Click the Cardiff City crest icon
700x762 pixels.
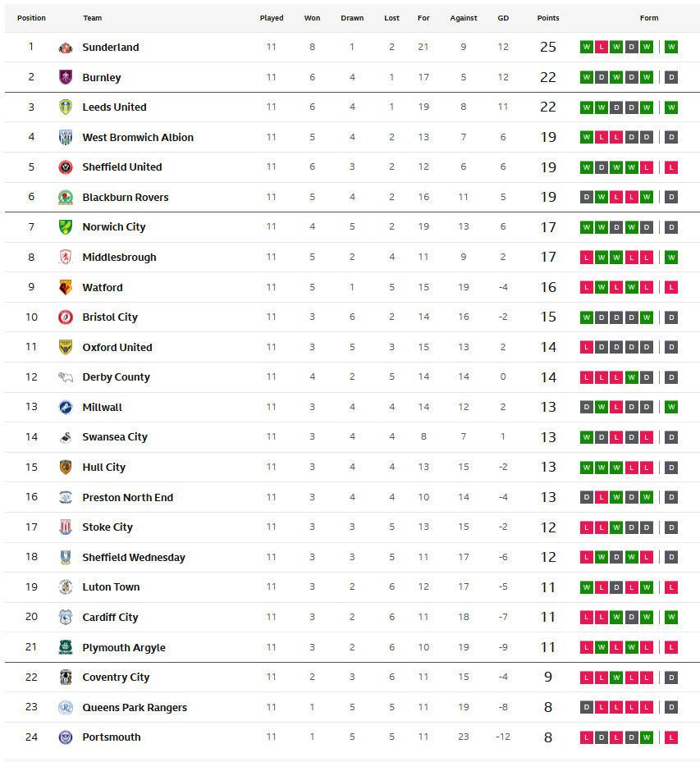pyautogui.click(x=66, y=618)
